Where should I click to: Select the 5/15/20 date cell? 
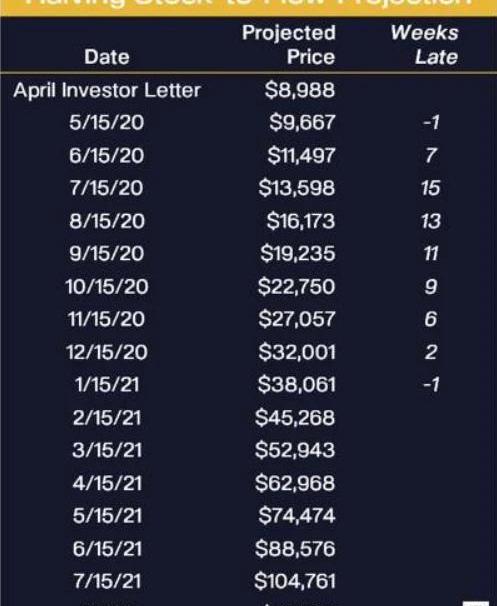coord(107,123)
